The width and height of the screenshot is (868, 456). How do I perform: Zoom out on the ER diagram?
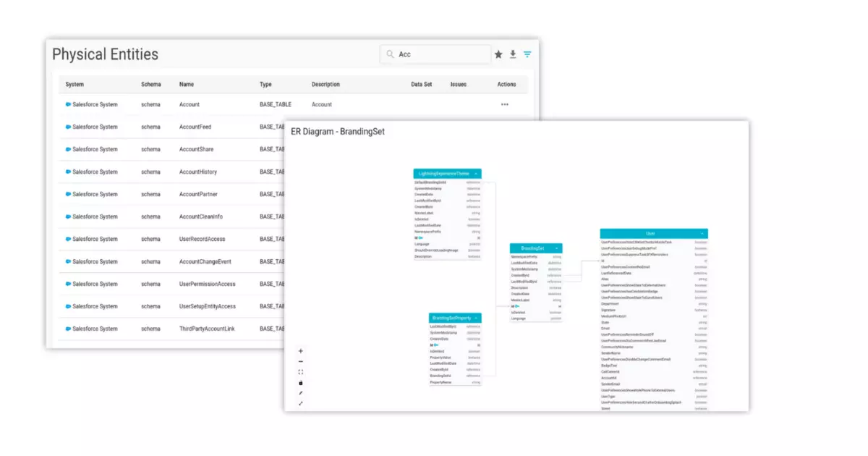tap(301, 361)
